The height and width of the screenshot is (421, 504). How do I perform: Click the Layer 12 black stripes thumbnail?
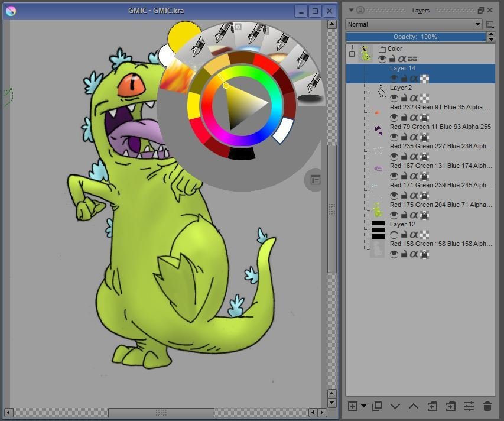click(378, 229)
